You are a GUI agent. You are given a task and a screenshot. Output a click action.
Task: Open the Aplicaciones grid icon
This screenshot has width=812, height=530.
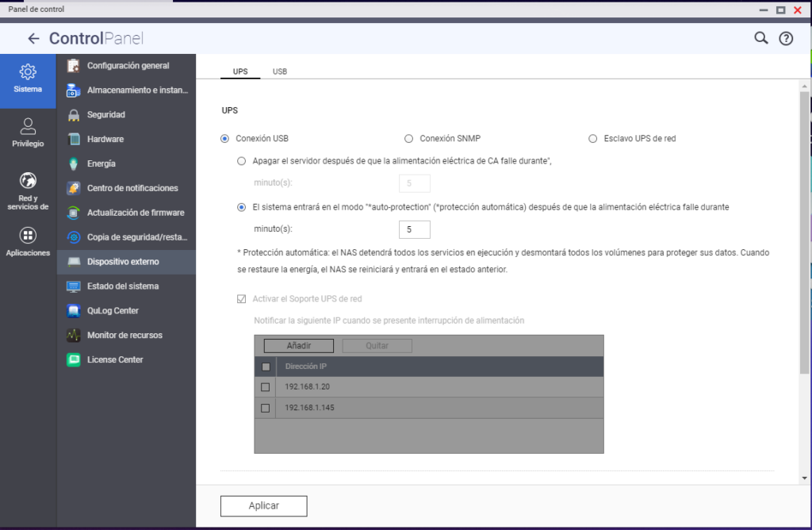click(x=28, y=236)
